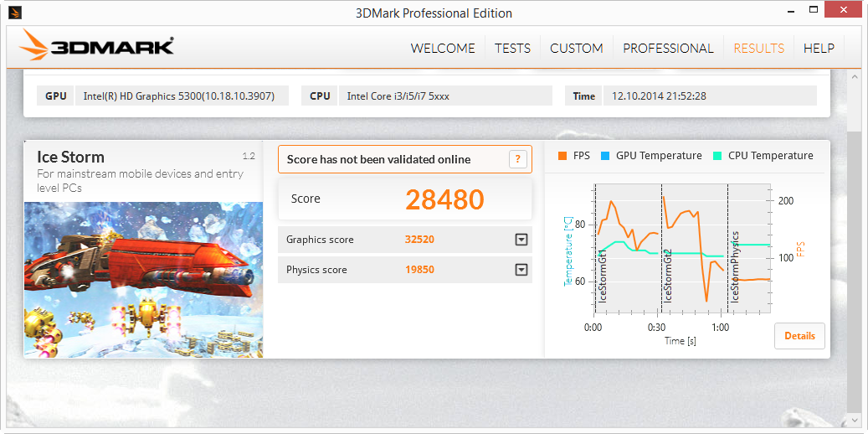Click the 'Score has not been validated online' message
Image resolution: width=868 pixels, height=434 pixels.
tap(378, 160)
